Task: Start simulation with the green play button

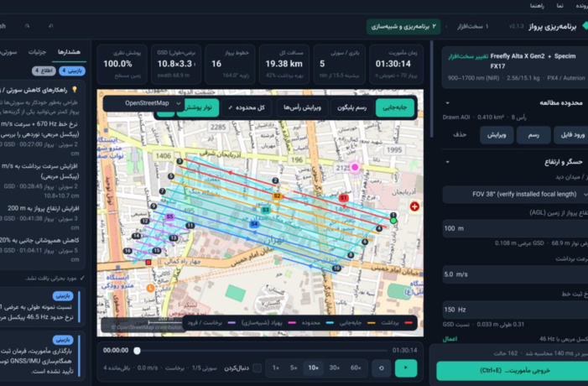Action: click(406, 368)
